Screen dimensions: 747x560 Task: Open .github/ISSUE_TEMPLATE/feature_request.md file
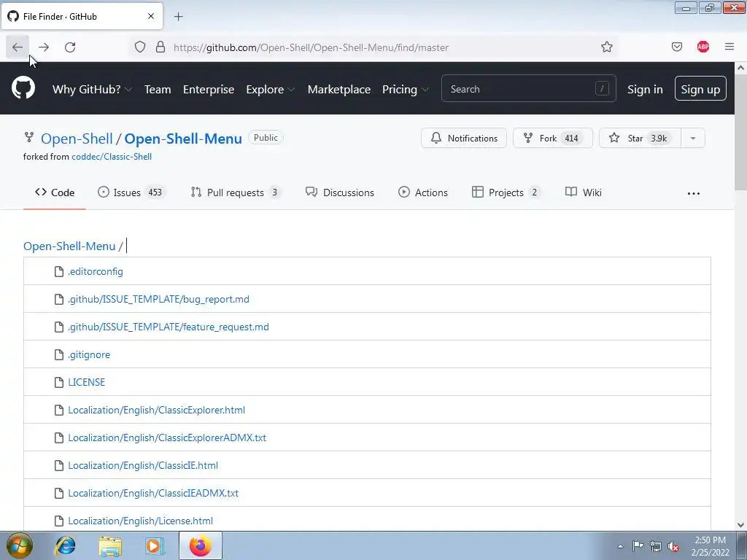click(x=169, y=327)
